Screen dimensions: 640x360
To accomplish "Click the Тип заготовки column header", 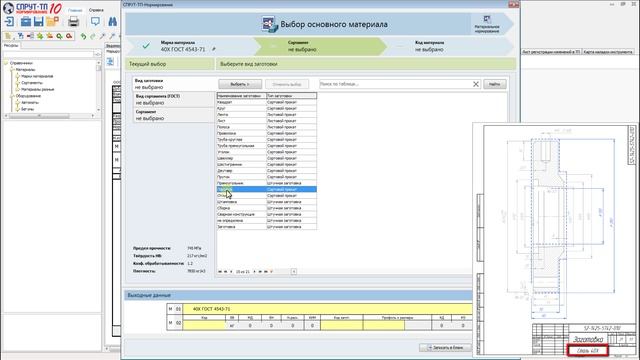I will (291, 96).
